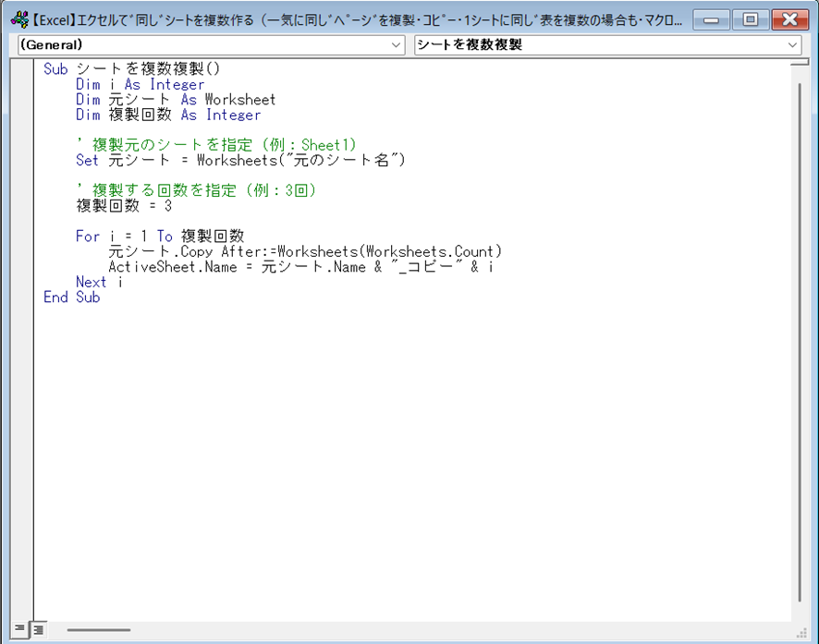Open the (General) object dropdown

point(212,44)
